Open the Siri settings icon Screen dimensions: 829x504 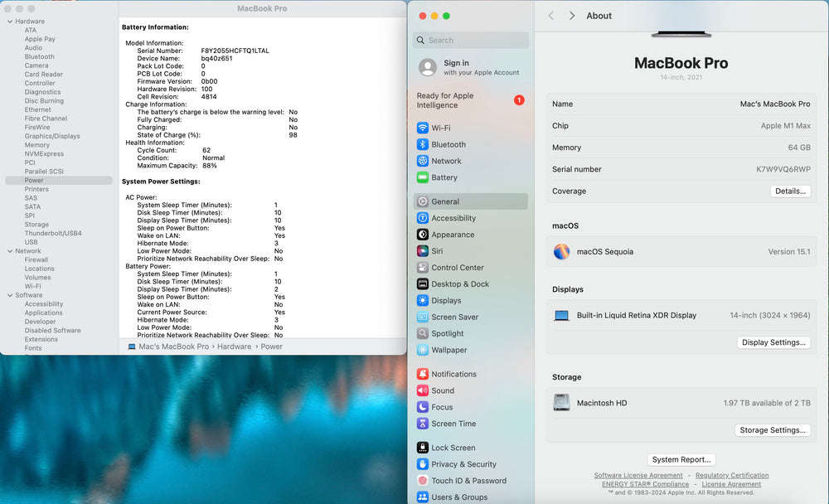pyautogui.click(x=423, y=251)
